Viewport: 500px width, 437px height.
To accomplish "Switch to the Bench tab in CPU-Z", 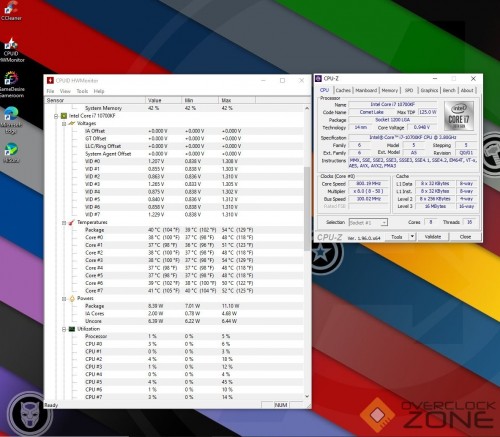I will (449, 90).
